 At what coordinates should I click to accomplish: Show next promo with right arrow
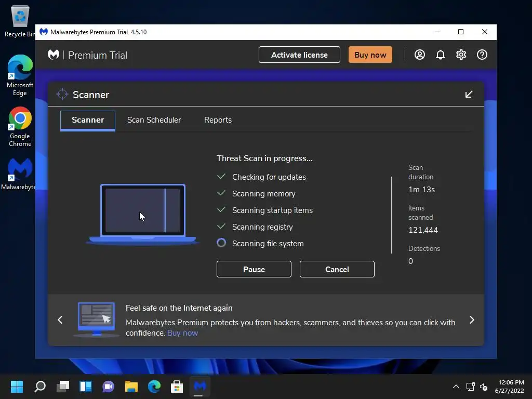point(472,320)
